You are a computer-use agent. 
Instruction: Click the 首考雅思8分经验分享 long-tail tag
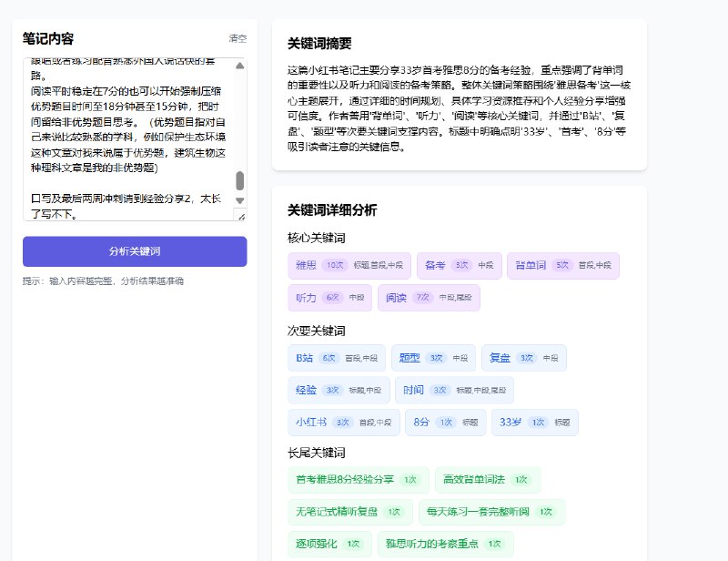359,480
